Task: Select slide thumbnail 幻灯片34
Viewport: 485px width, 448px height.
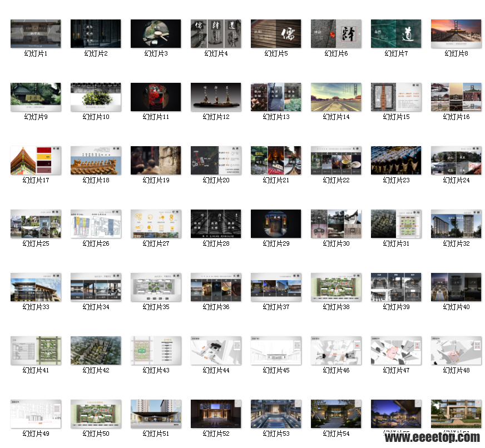Action: coord(96,287)
